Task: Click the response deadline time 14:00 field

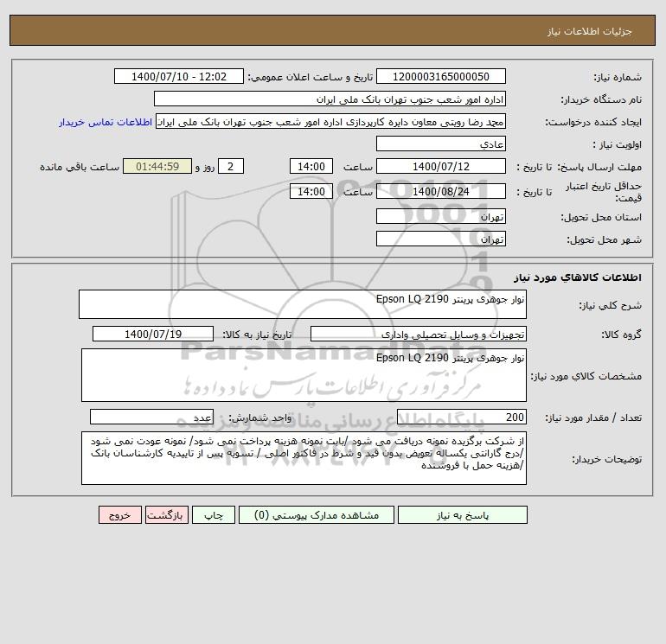Action: click(x=311, y=167)
